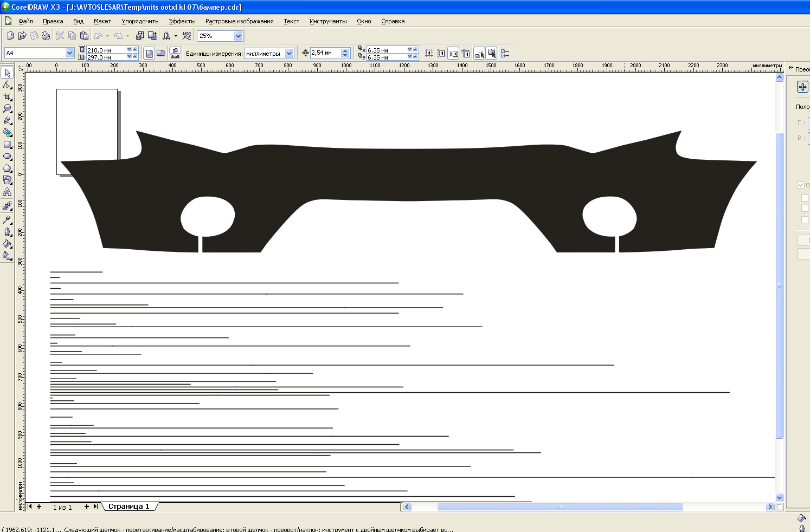Copy to clipboard
The width and height of the screenshot is (810, 532).
point(72,36)
